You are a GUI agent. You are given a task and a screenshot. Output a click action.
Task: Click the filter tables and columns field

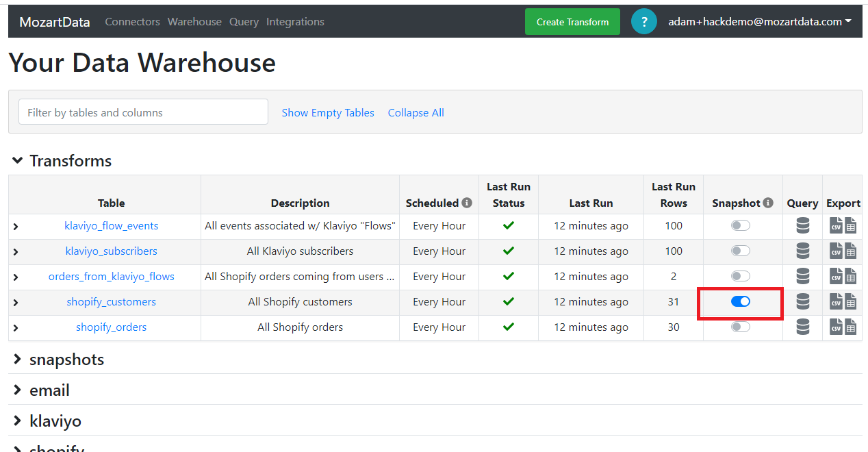coord(143,112)
